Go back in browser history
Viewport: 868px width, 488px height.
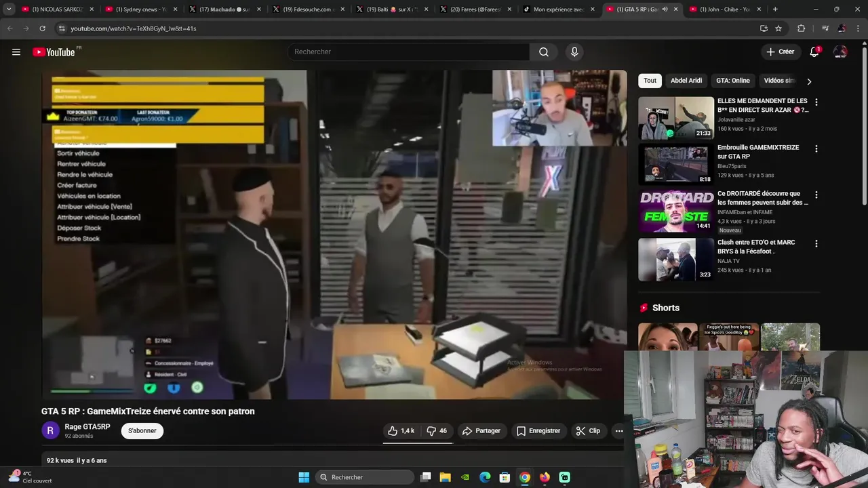10,28
